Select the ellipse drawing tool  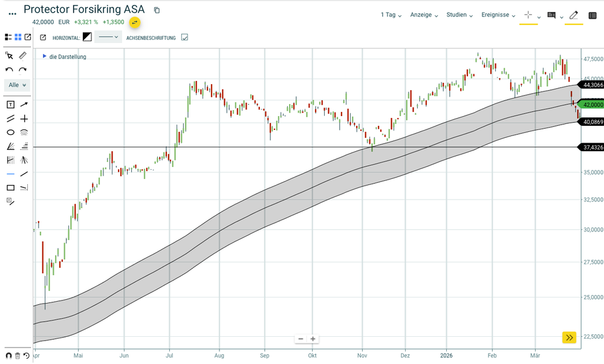pyautogui.click(x=10, y=132)
